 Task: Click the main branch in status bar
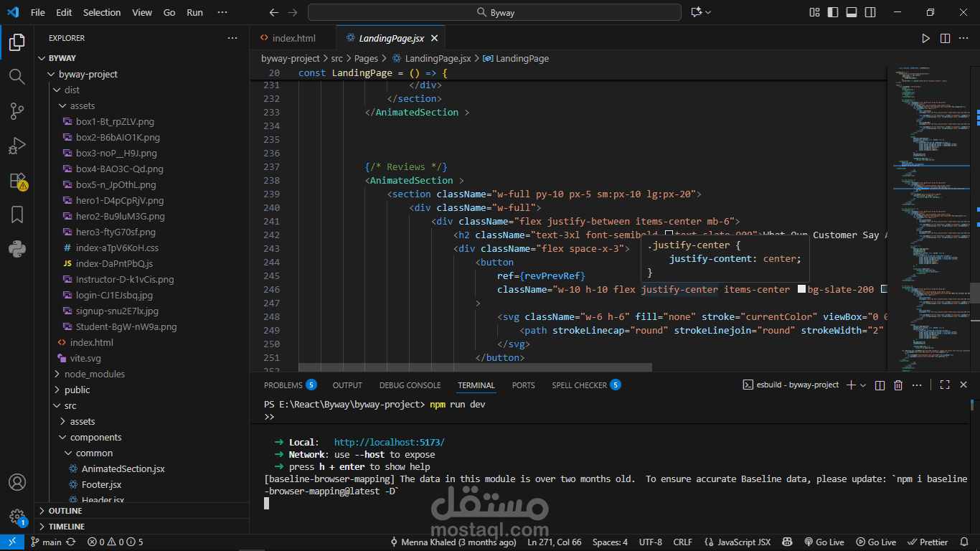point(46,542)
